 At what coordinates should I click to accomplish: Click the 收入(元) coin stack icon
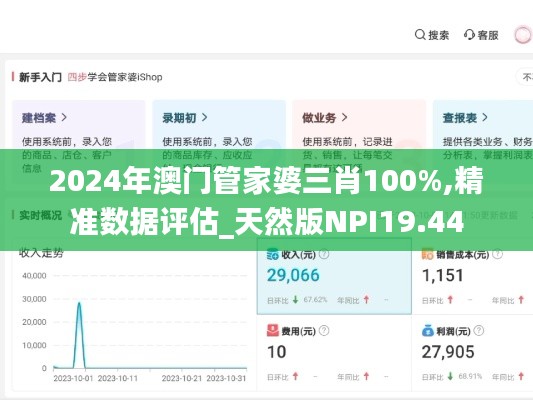[x=273, y=254]
